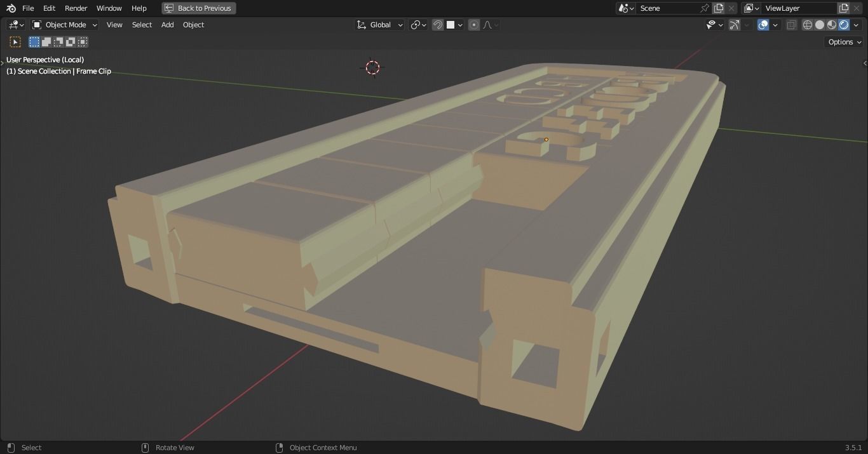Screen dimensions: 868x454
Task: Toggle proportional editing
Action: [x=474, y=25]
